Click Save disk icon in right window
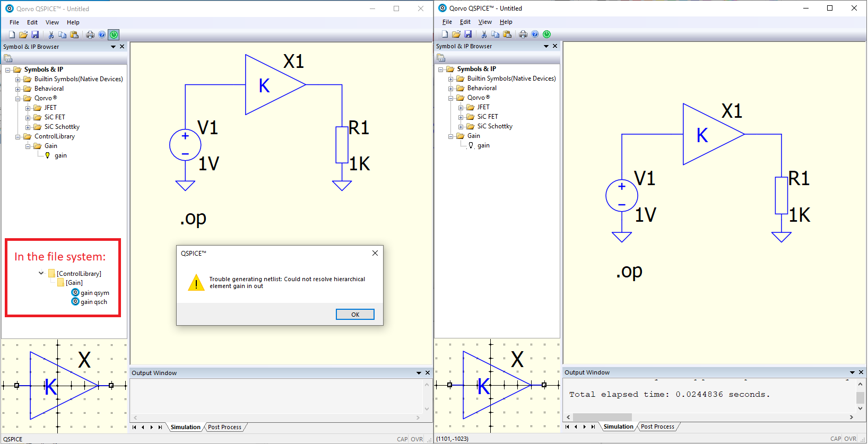 (468, 34)
